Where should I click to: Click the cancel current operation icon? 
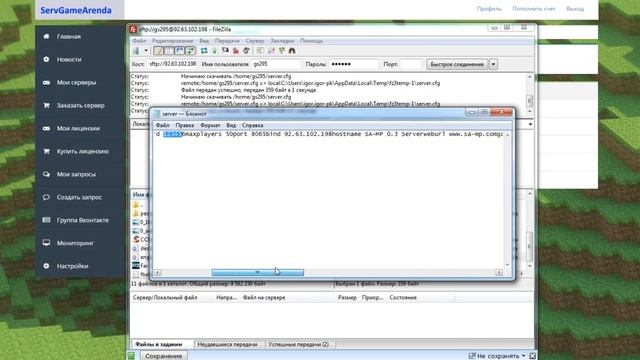[x=225, y=51]
